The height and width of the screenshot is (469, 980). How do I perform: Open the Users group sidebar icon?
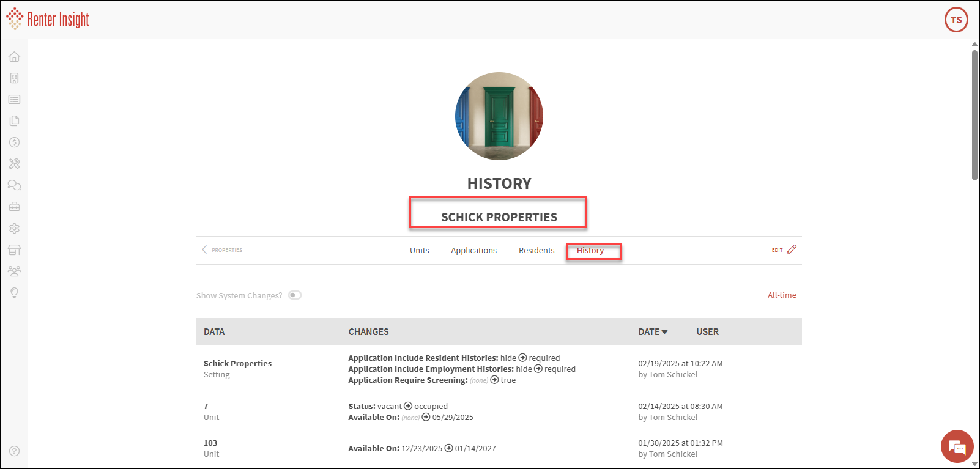[x=14, y=271]
